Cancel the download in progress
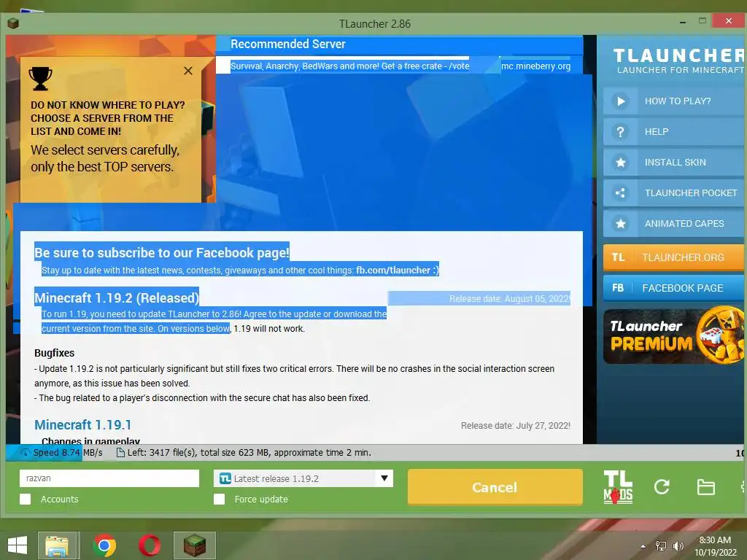 click(495, 487)
